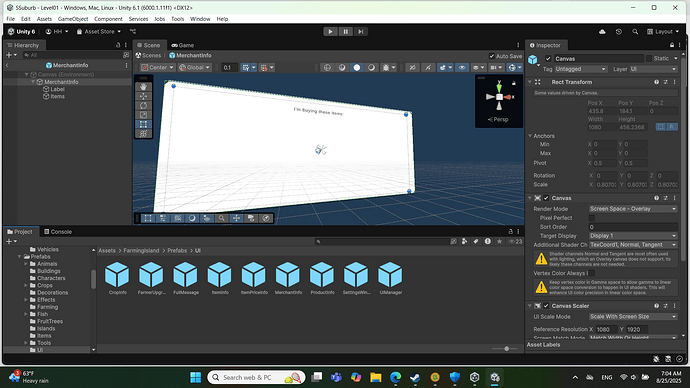Expand the Animals folder
This screenshot has height=388, width=690.
click(x=26, y=264)
